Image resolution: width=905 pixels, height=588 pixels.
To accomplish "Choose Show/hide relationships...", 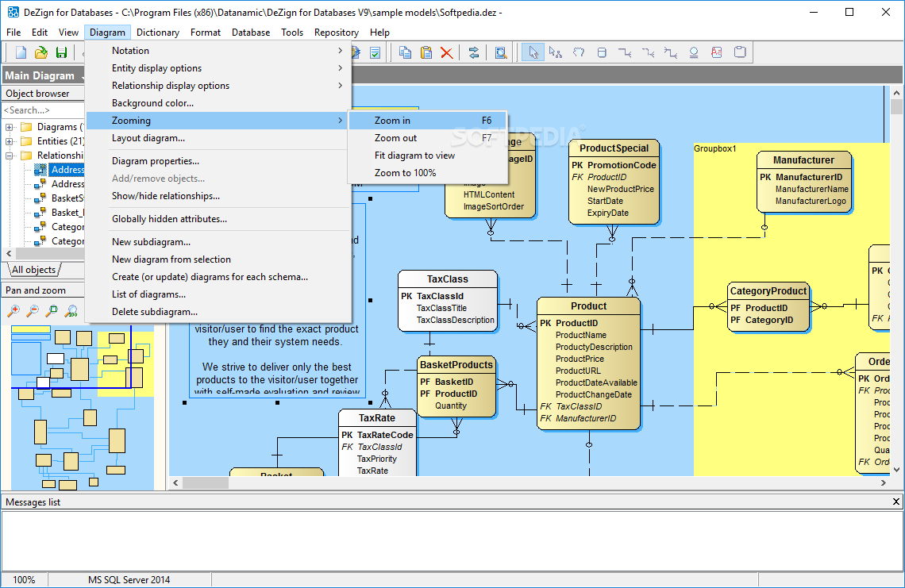I will pos(218,196).
